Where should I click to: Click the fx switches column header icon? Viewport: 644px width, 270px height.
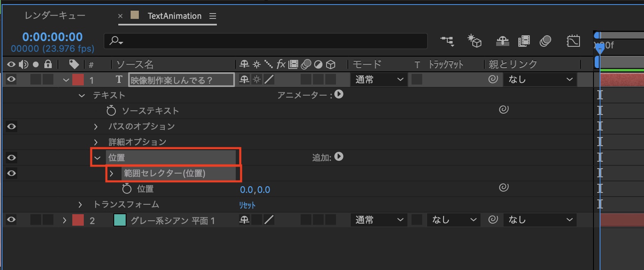coord(281,64)
